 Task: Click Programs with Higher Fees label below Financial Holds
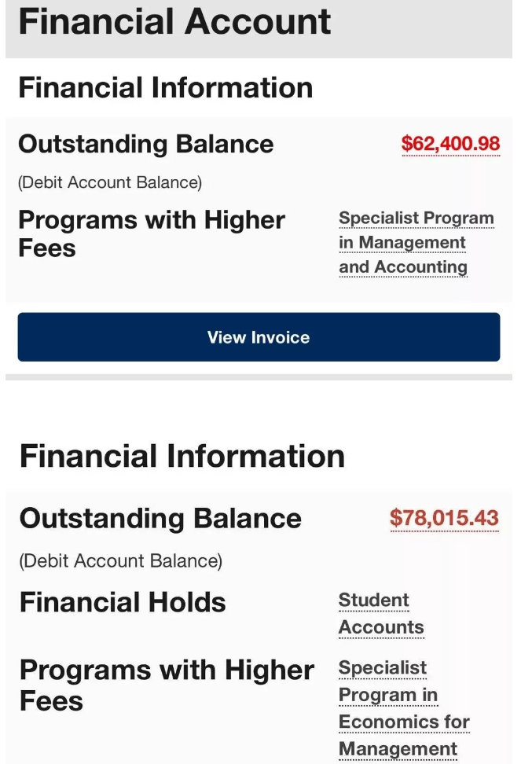click(166, 684)
